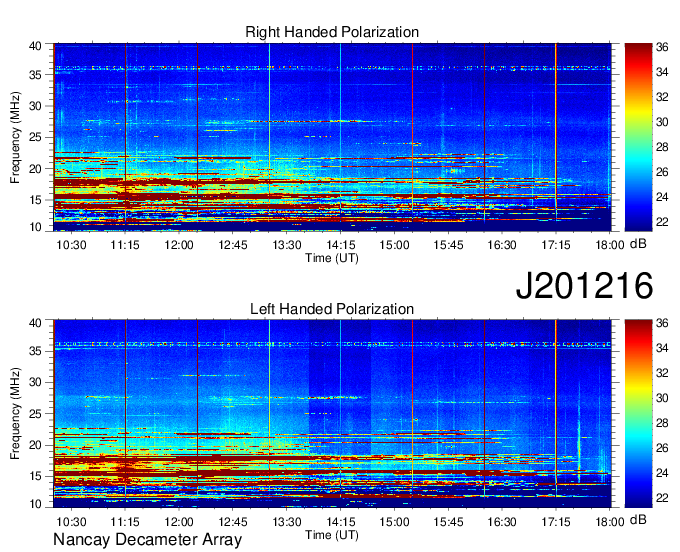The image size is (680, 552).
Task: Click the J201216 observation label
Action: 584,285
